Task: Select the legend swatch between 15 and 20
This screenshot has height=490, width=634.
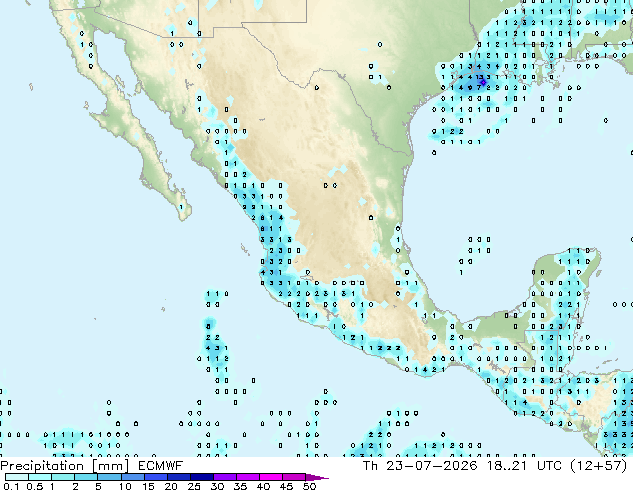Action: point(156,477)
